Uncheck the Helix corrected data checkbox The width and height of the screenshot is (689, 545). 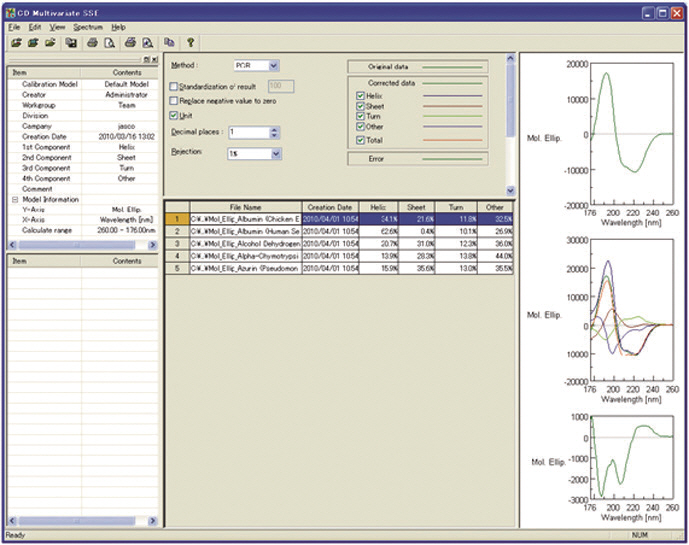click(361, 94)
